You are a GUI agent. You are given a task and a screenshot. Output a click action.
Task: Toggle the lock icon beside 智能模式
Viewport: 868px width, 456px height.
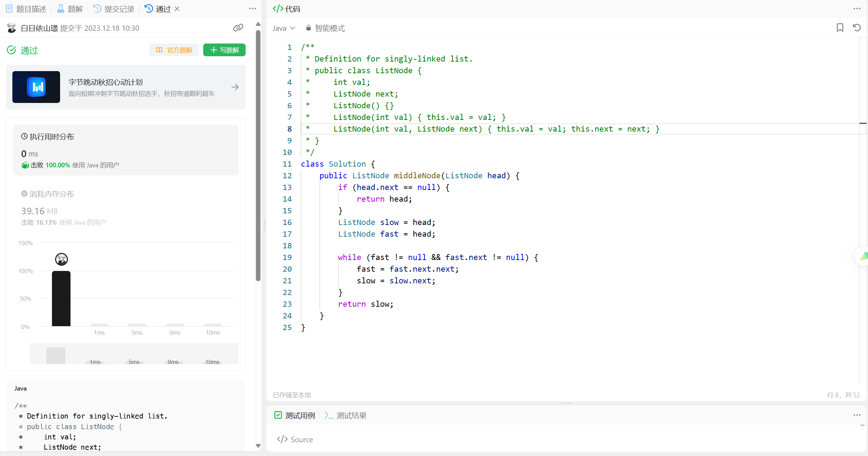pos(308,28)
